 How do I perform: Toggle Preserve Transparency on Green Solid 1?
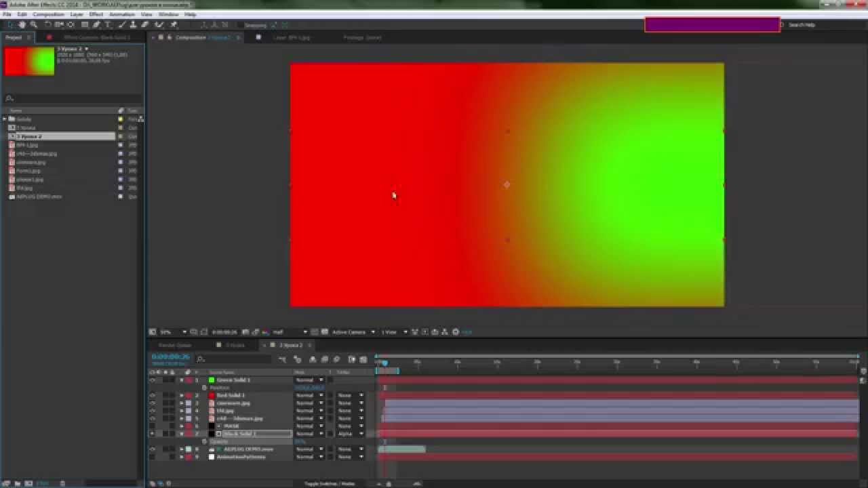point(330,380)
